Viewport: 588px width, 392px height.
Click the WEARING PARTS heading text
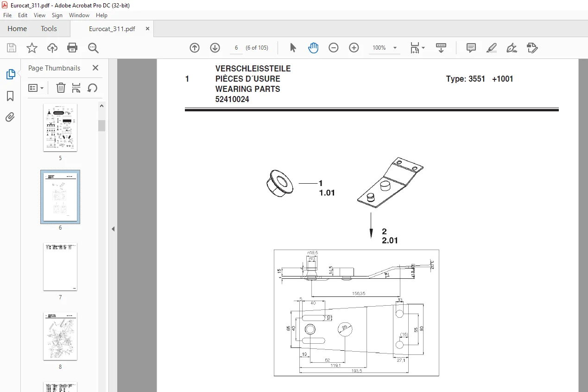pos(248,89)
